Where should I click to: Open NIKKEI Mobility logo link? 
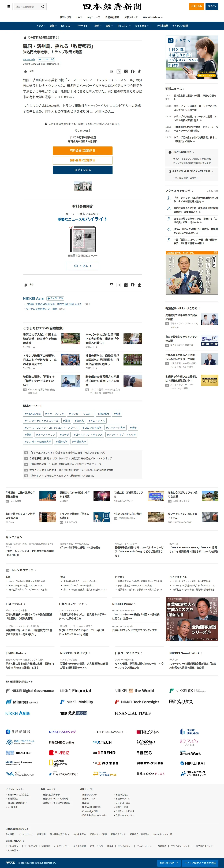pos(77,702)
